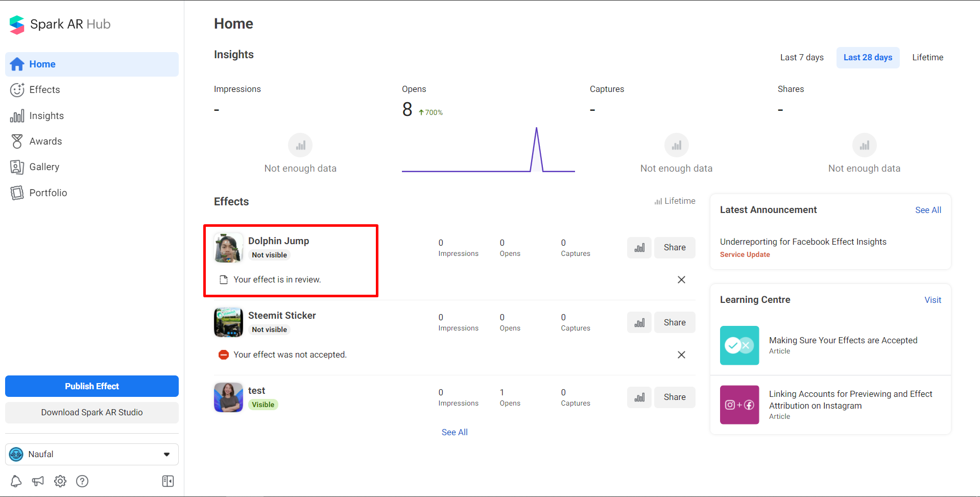
Task: Expand the Naufal account dropdown
Action: [x=92, y=454]
